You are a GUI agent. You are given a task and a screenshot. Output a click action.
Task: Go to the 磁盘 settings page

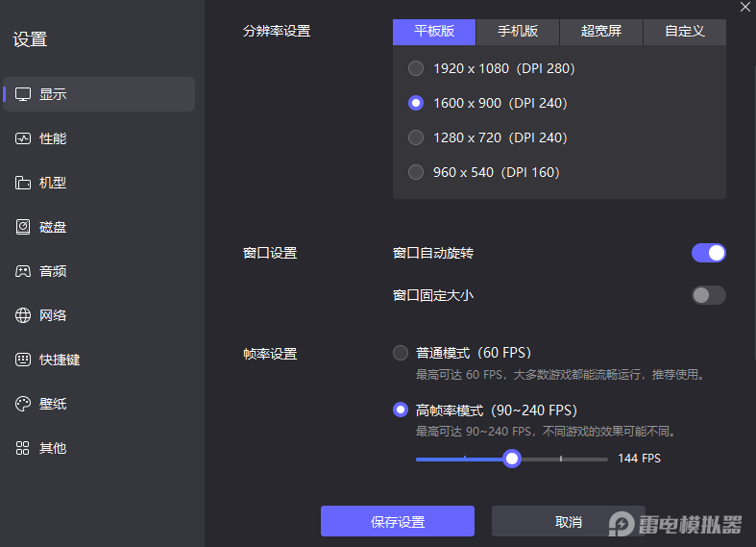[x=99, y=227]
